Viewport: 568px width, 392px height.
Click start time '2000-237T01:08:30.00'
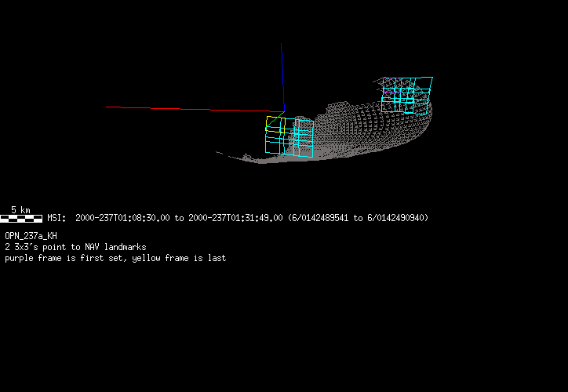[122, 218]
